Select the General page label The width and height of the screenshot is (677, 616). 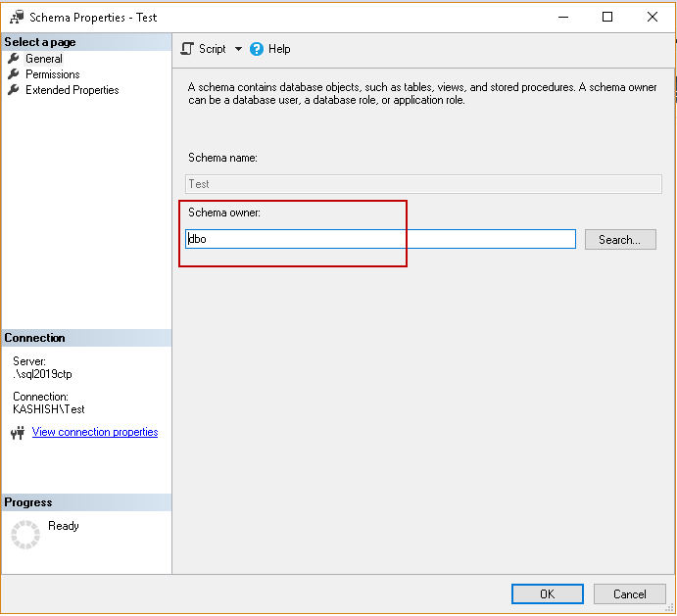[44, 59]
